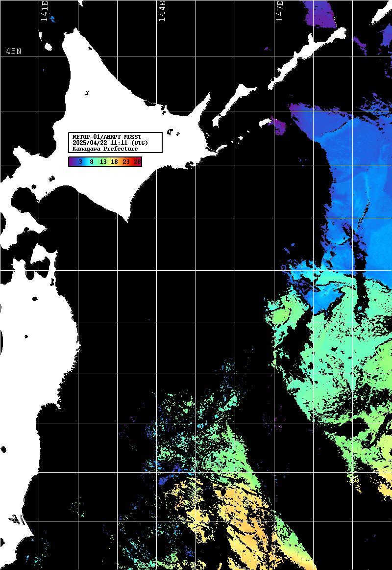The image size is (392, 570).
Task: Click the 141E longitude label
Action: [44, 11]
